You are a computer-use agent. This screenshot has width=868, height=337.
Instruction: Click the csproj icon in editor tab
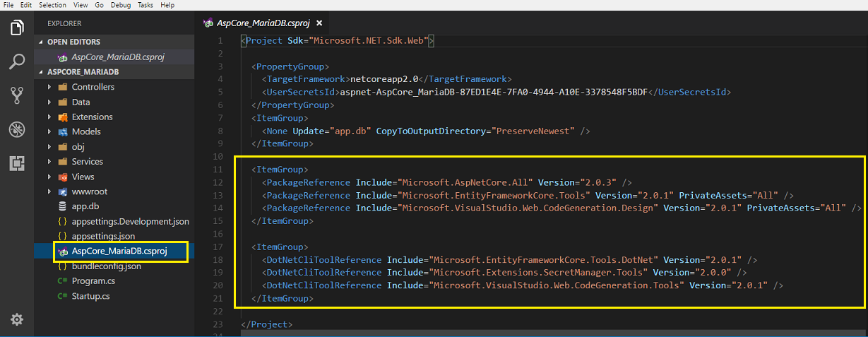click(x=208, y=23)
